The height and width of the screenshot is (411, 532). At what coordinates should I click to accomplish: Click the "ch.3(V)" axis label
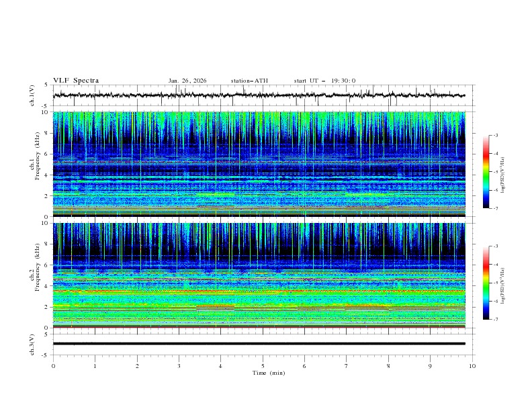(x=32, y=345)
